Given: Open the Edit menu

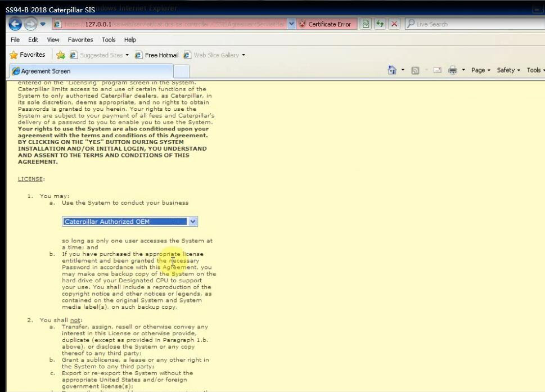Looking at the screenshot, I should tap(33, 40).
